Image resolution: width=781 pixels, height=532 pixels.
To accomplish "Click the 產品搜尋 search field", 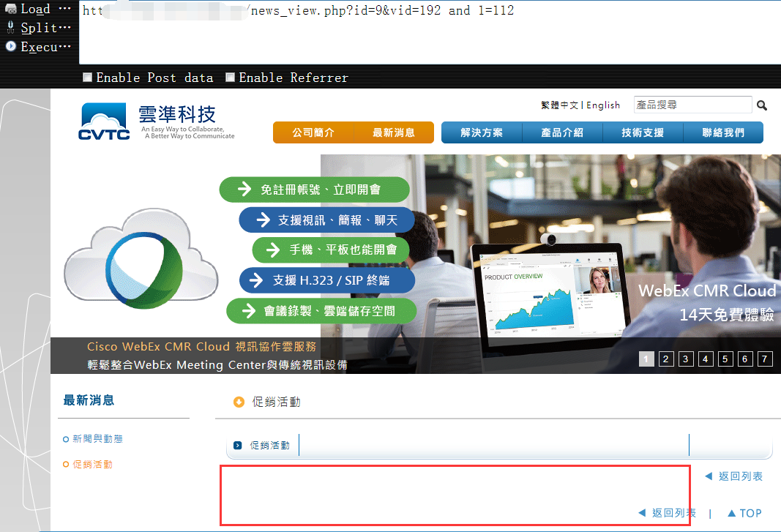I will [692, 105].
